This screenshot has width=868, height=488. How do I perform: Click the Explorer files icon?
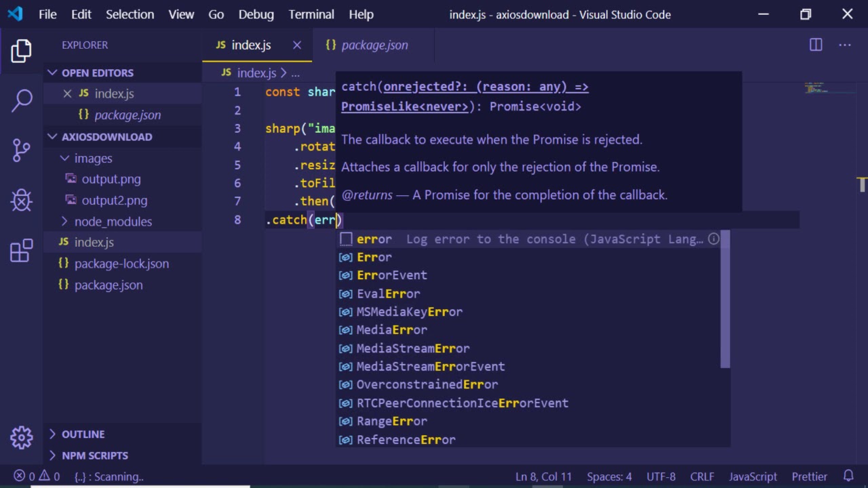pyautogui.click(x=22, y=51)
